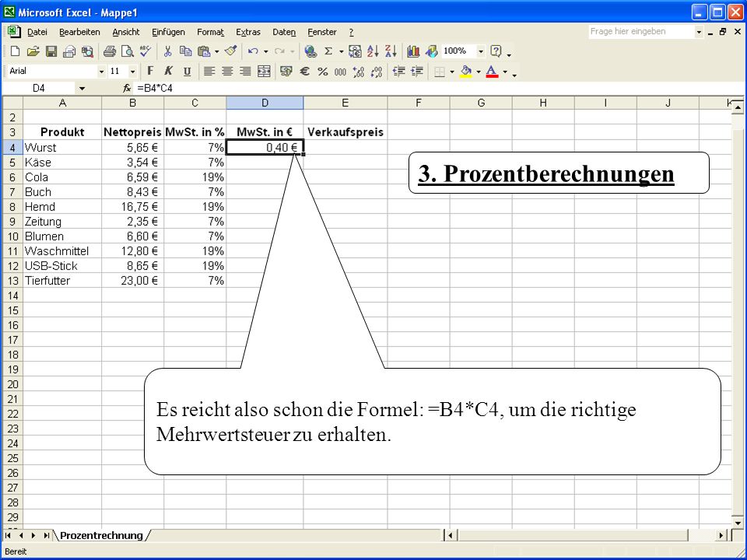Screen dimensions: 747x560
Task: Expand the undo history dropdown arrow
Action: pos(265,51)
